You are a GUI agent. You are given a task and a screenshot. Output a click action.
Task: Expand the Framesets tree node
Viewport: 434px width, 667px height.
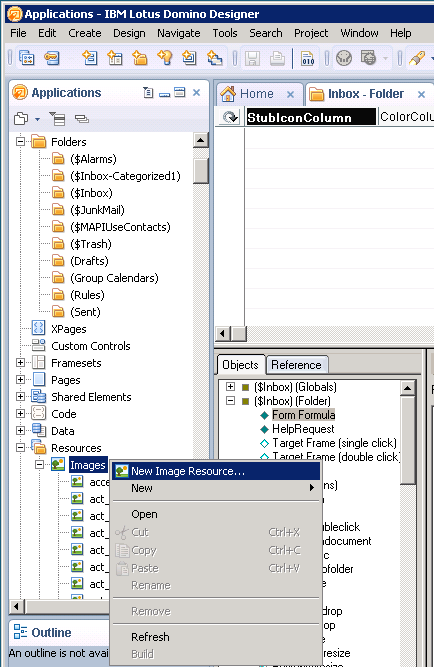coord(20,362)
